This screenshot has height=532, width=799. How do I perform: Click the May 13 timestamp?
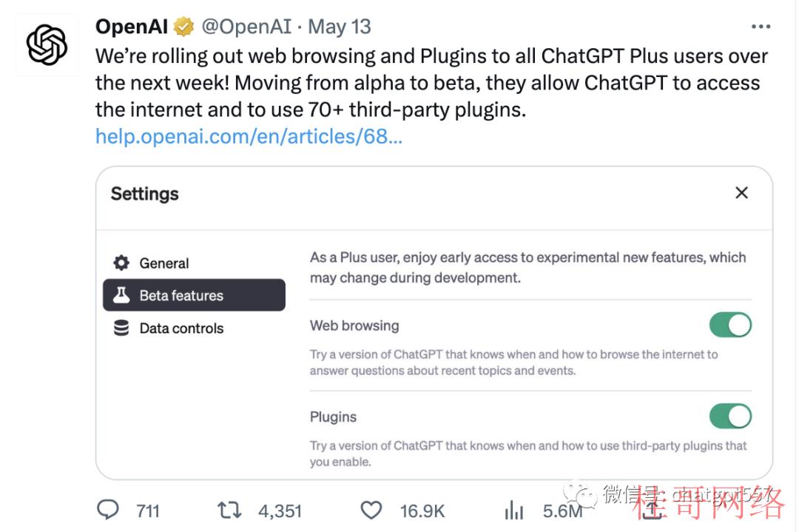click(339, 26)
